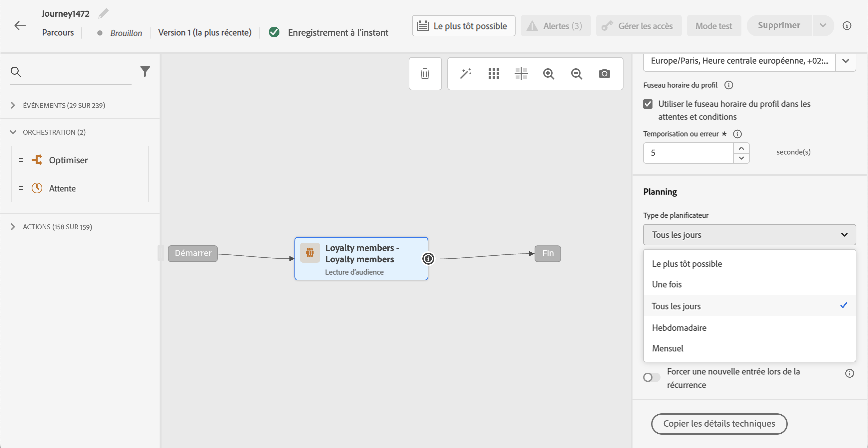Uncheck the profile timezone usage checkbox
This screenshot has height=448, width=868.
point(648,104)
